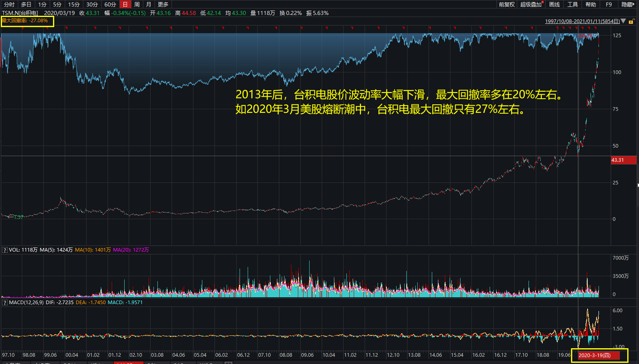Switch to the 多日 multi-day tab

[26, 4]
